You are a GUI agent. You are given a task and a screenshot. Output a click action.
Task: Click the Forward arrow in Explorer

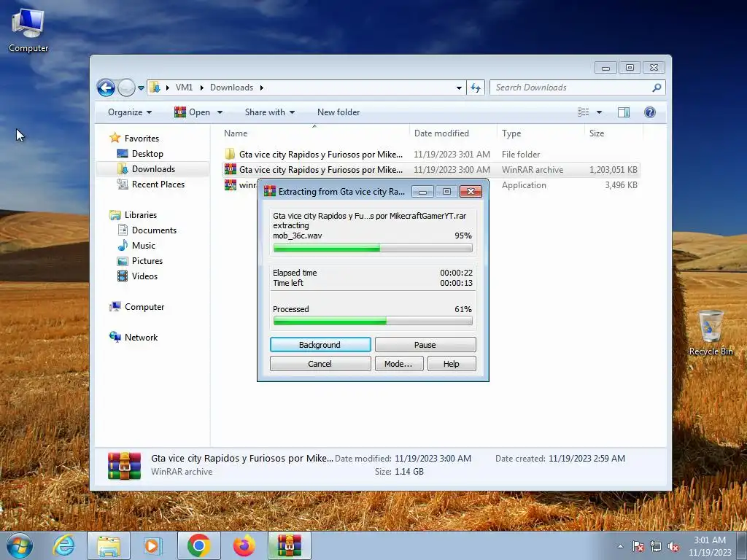pos(126,87)
